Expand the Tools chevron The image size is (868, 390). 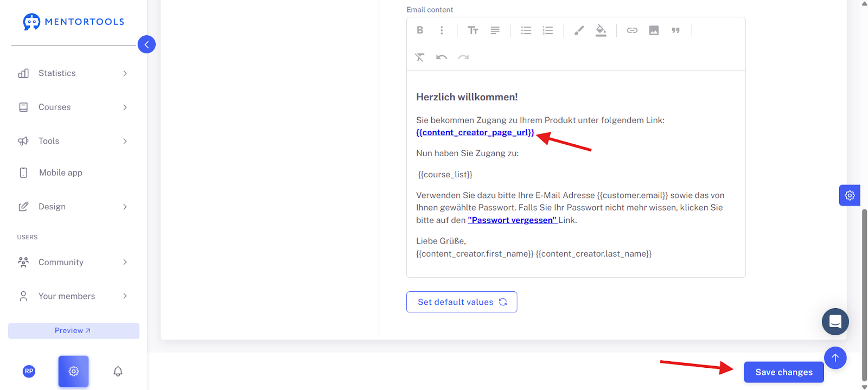(x=125, y=141)
